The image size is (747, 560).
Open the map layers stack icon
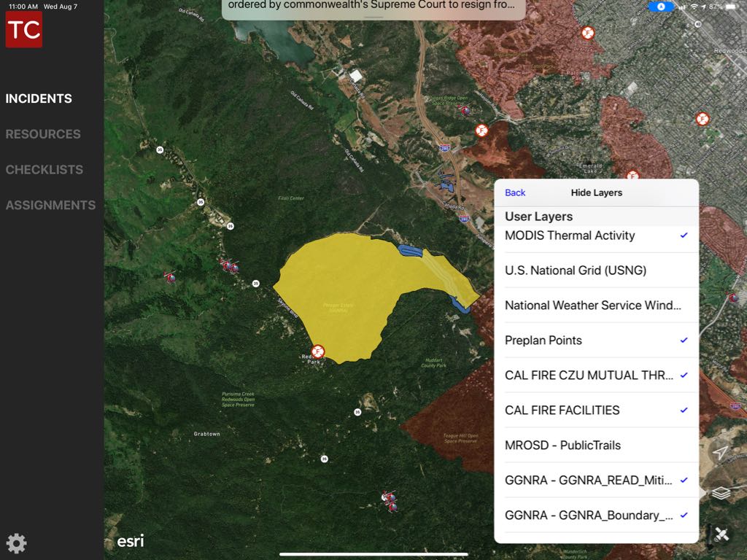tap(721, 494)
